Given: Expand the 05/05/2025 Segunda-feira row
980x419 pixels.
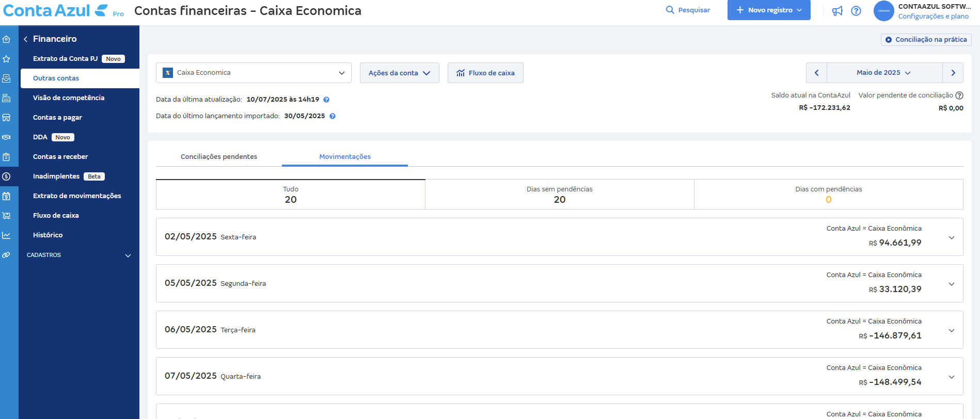Looking at the screenshot, I should 560,283.
